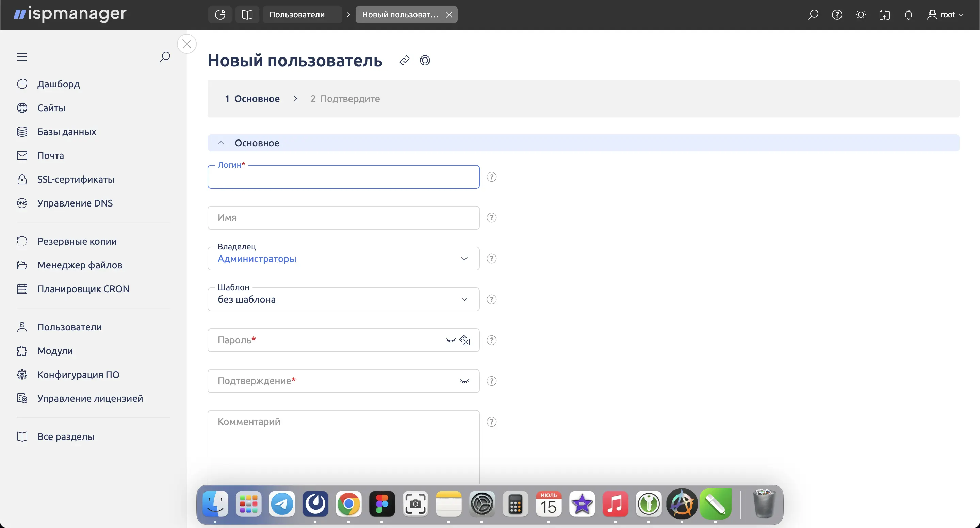Switch interface theme with sun icon
Screen dimensions: 980x528
(861, 14)
